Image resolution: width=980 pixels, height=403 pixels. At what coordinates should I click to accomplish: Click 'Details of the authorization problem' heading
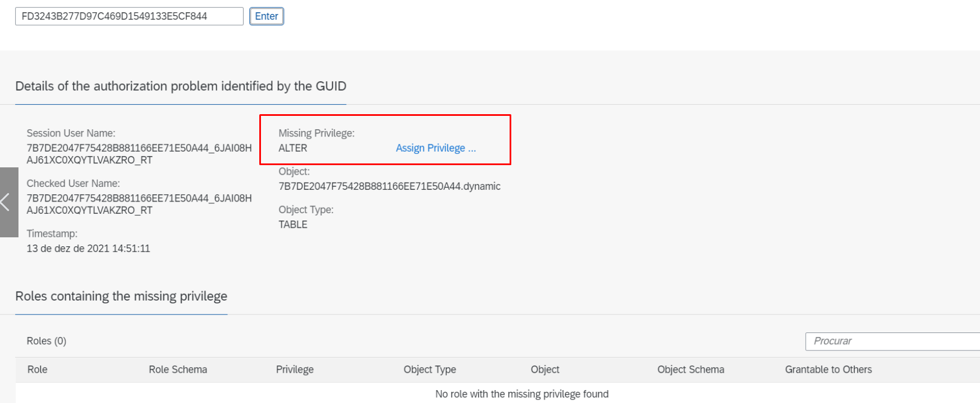[x=181, y=86]
